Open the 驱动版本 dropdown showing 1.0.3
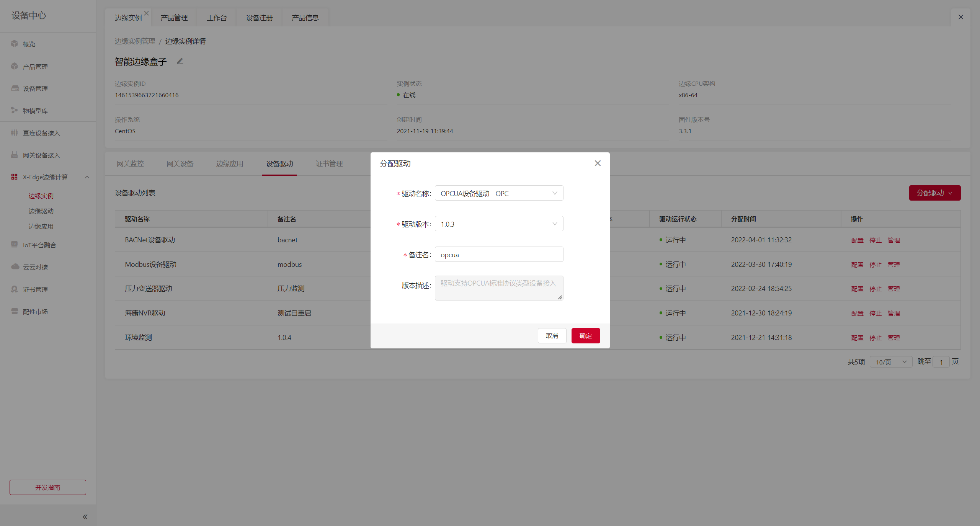980x526 pixels. coord(499,224)
